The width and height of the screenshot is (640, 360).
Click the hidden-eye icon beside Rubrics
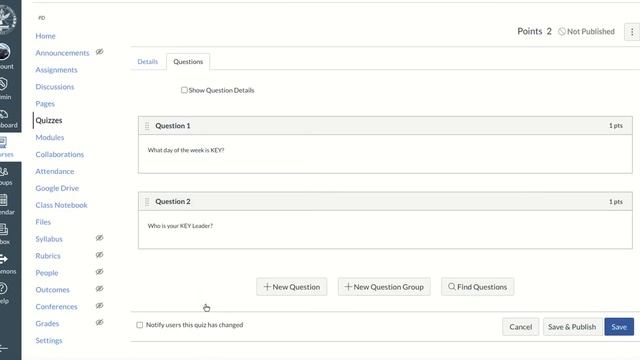(100, 255)
